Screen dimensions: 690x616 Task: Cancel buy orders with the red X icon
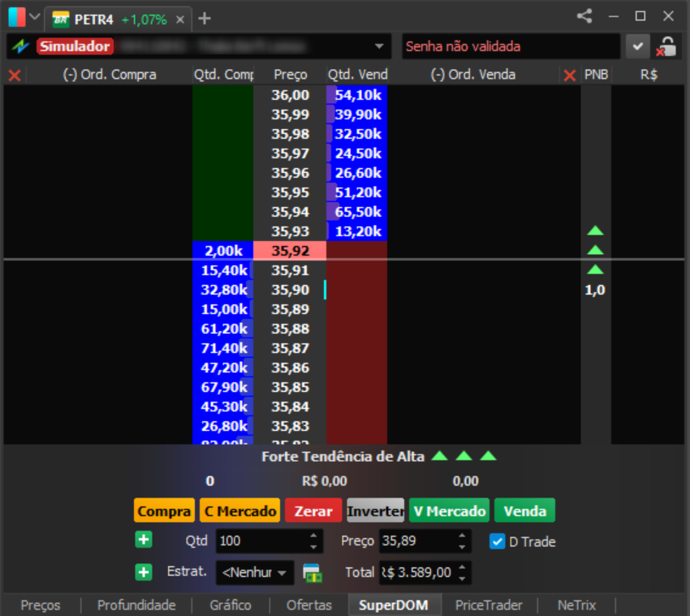15,75
